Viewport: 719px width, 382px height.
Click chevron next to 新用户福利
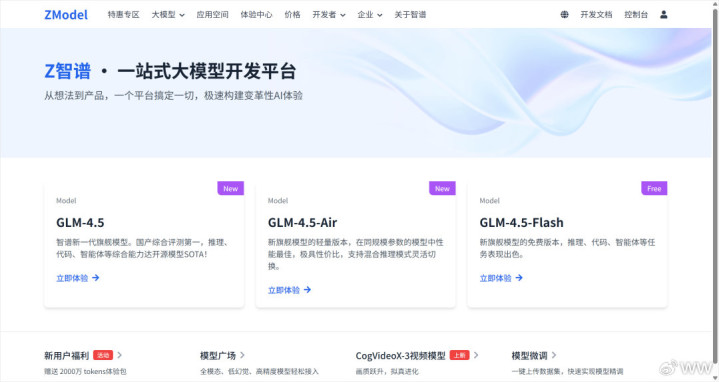pyautogui.click(x=120, y=355)
